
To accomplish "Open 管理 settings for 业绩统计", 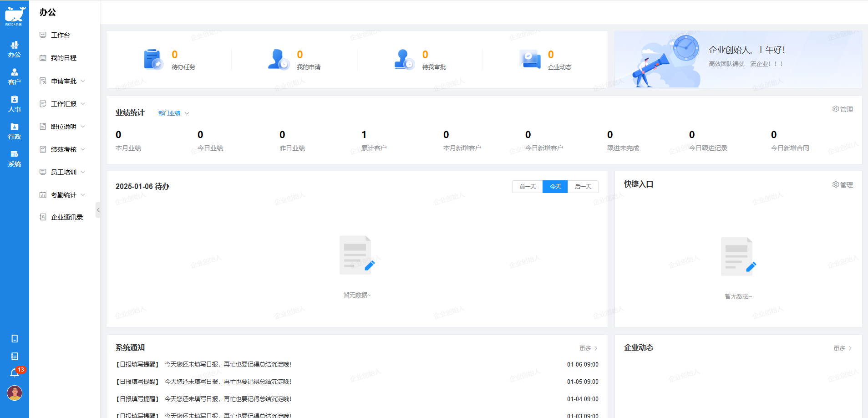I will click(842, 109).
